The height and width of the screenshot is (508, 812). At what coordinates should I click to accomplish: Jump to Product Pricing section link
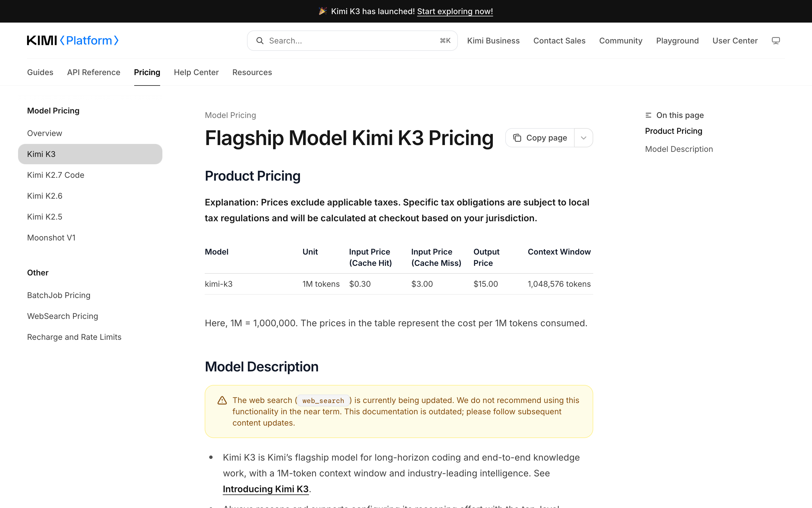[x=673, y=131]
